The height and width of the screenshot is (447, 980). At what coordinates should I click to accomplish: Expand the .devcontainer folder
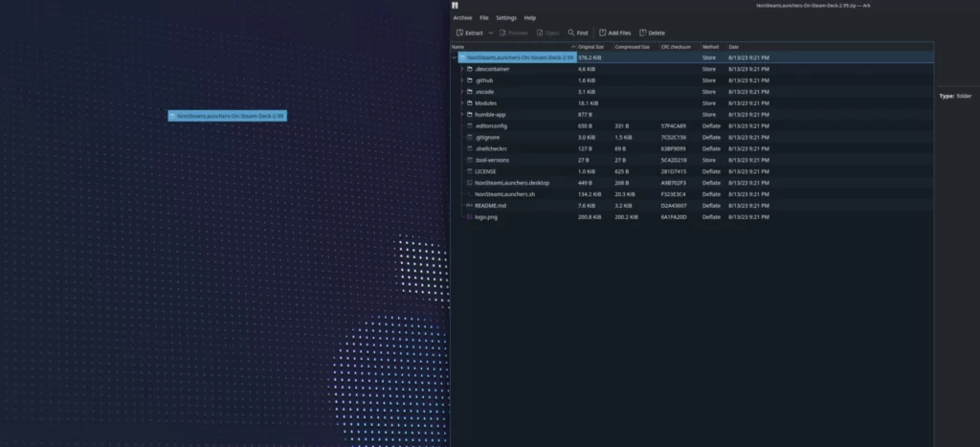[462, 69]
